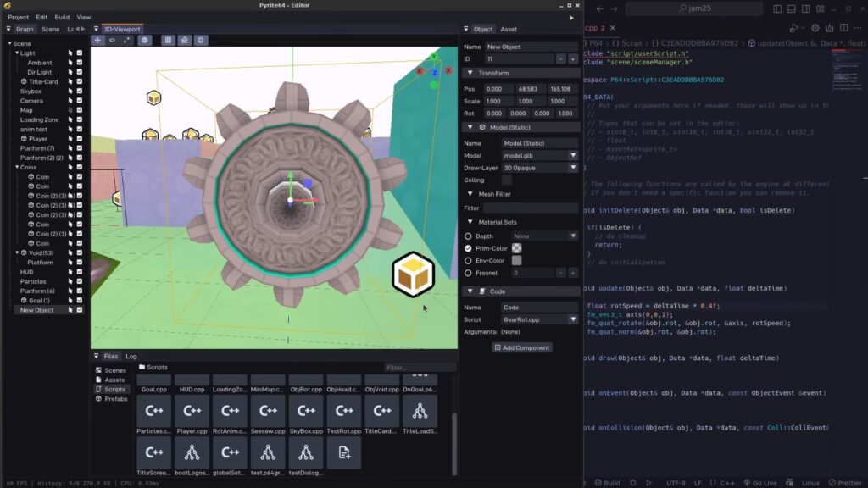This screenshot has height=488, width=868.
Task: Select the scale gizmo tool
Action: coord(127,40)
